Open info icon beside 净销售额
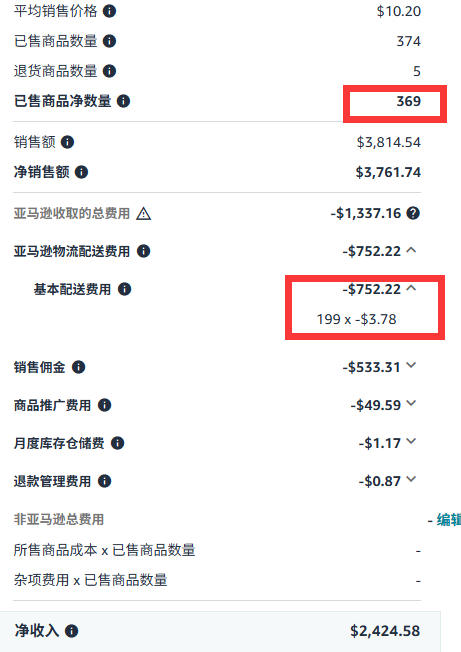This screenshot has width=461, height=652. pos(81,172)
